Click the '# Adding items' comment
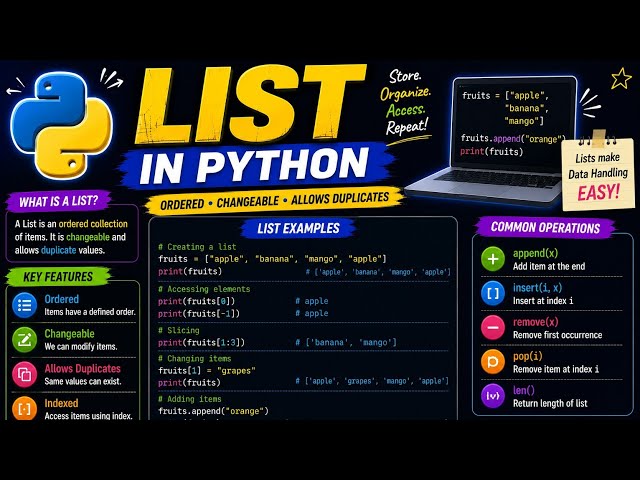Viewport: 640px width, 480px height. click(x=190, y=399)
